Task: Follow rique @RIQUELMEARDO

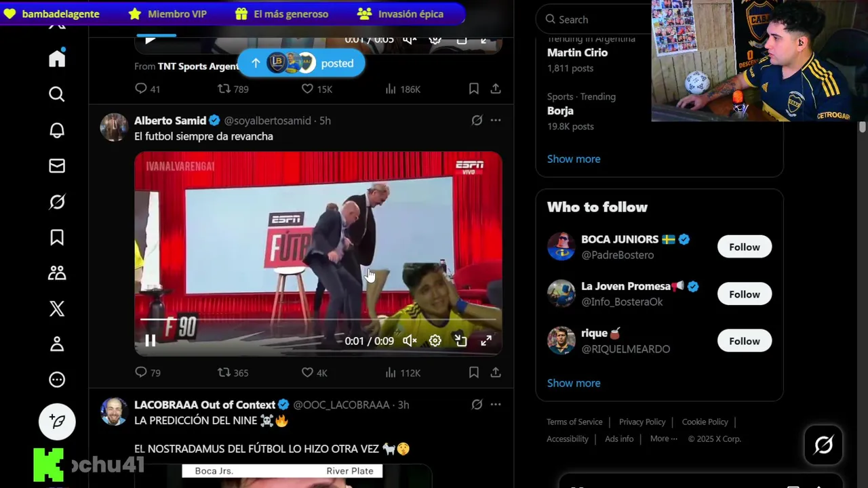Action: [x=745, y=341]
